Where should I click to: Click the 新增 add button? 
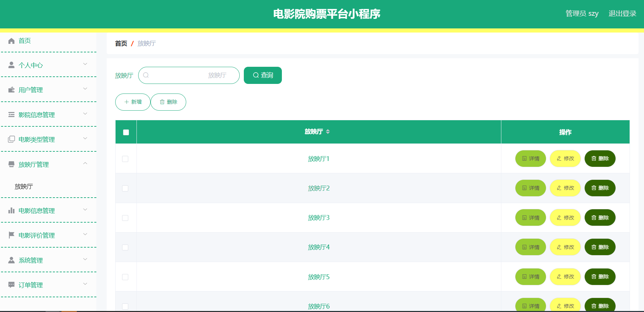tap(133, 102)
